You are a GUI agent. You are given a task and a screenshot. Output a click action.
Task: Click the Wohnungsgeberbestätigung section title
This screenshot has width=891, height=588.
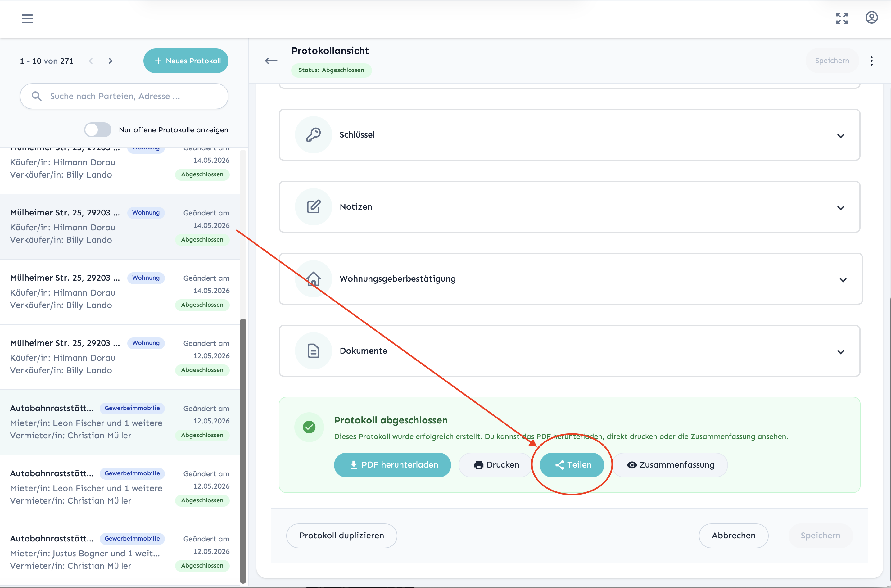click(397, 278)
